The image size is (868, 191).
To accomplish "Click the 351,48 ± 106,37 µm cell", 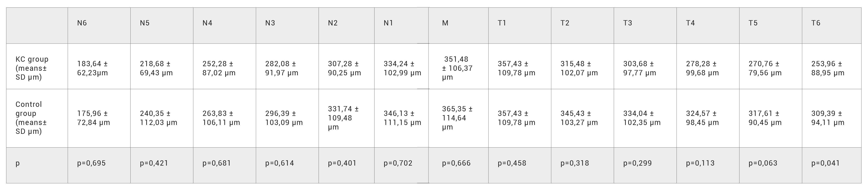I will tap(459, 66).
